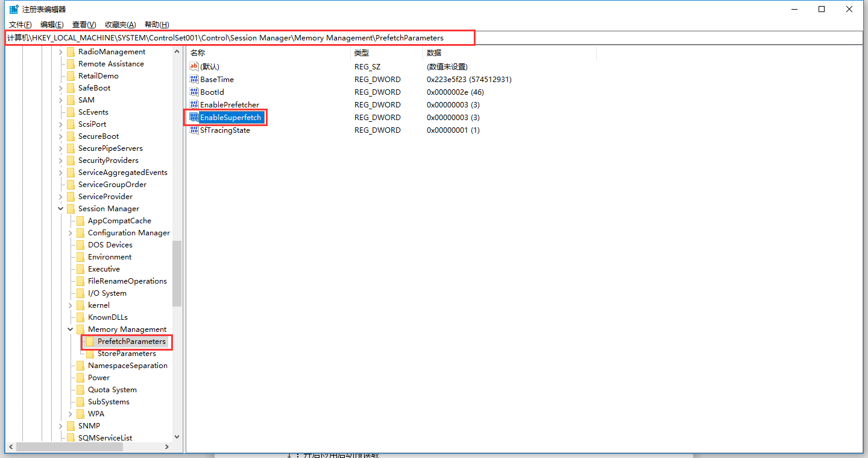868x458 pixels.
Task: Sort values by the 数据 column header
Action: pyautogui.click(x=509, y=53)
